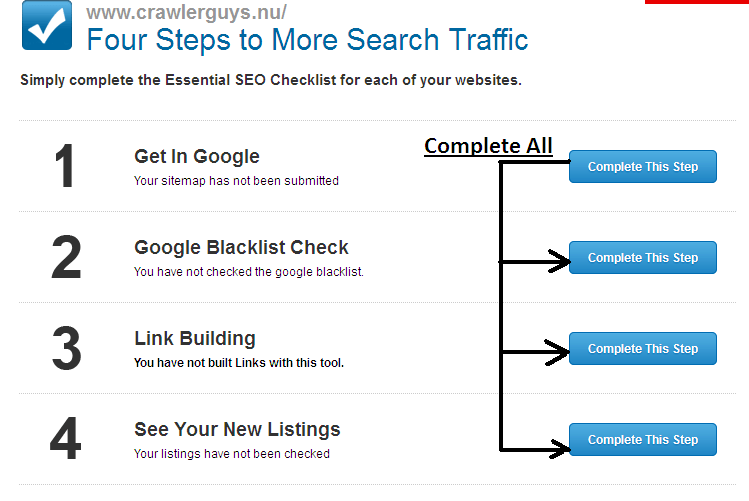Click Complete This Step for Get In Google

pyautogui.click(x=642, y=167)
